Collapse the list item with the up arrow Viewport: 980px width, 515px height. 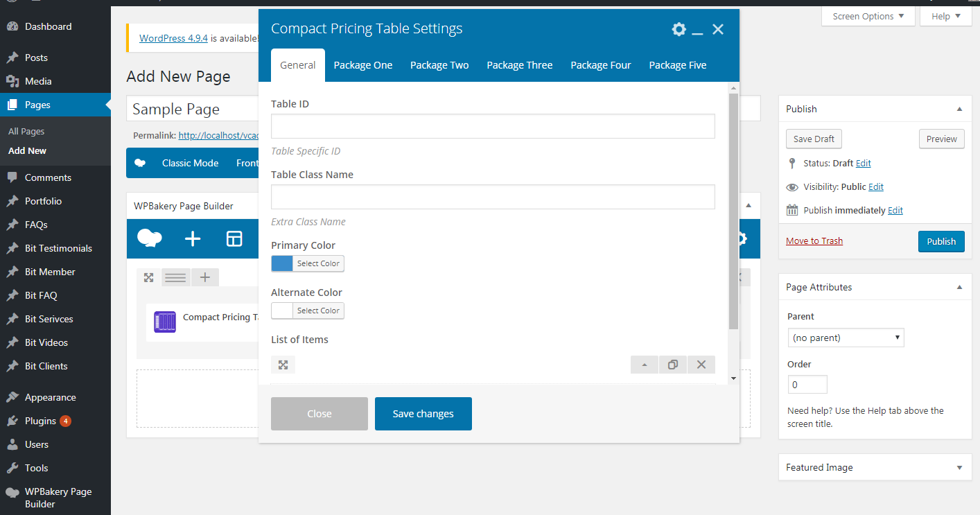(645, 365)
